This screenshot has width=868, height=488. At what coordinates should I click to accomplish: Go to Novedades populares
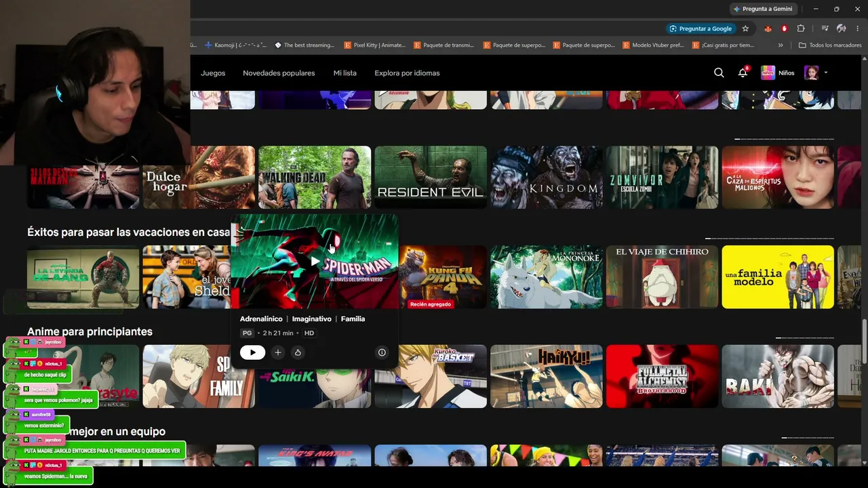[279, 73]
